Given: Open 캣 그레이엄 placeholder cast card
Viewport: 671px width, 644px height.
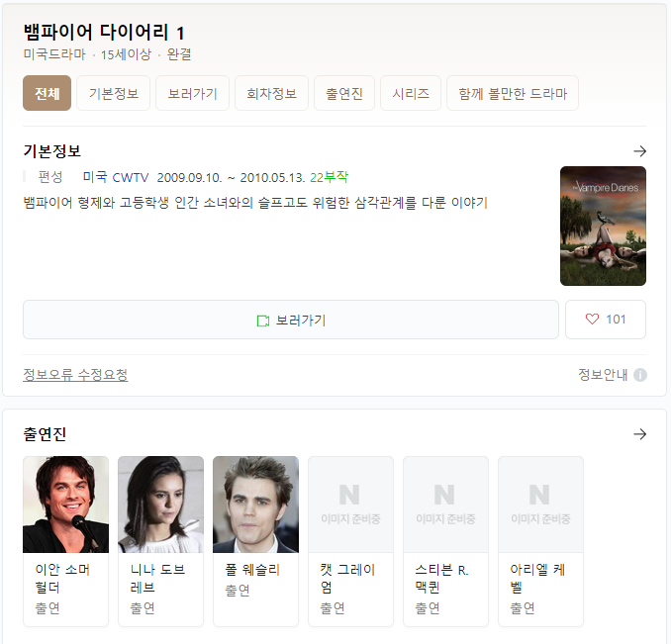Looking at the screenshot, I should coord(350,540).
